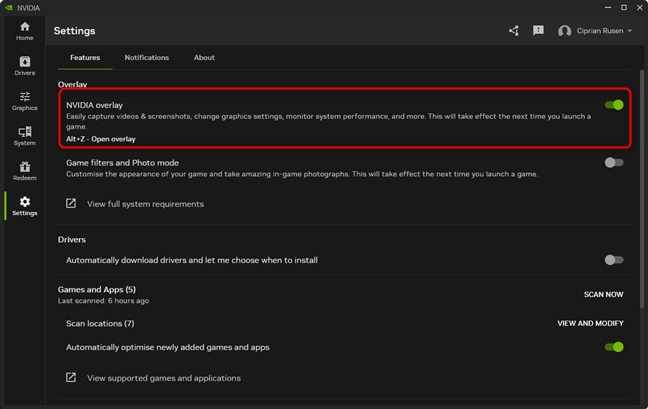Click the 'Games and Apps (5)' heading
Viewport: 648px width, 409px height.
(x=97, y=290)
